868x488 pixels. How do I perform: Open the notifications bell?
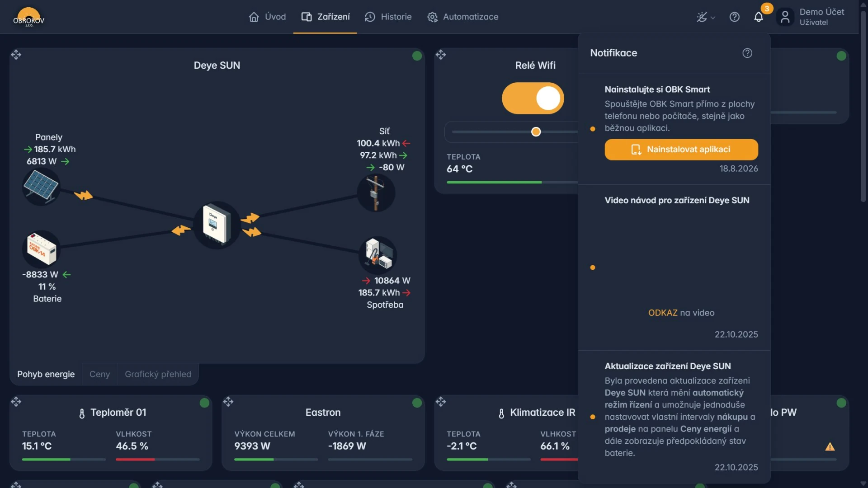(759, 17)
